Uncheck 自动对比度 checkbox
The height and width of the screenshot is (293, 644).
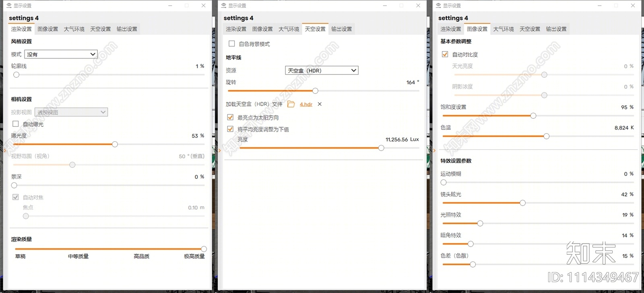445,54
